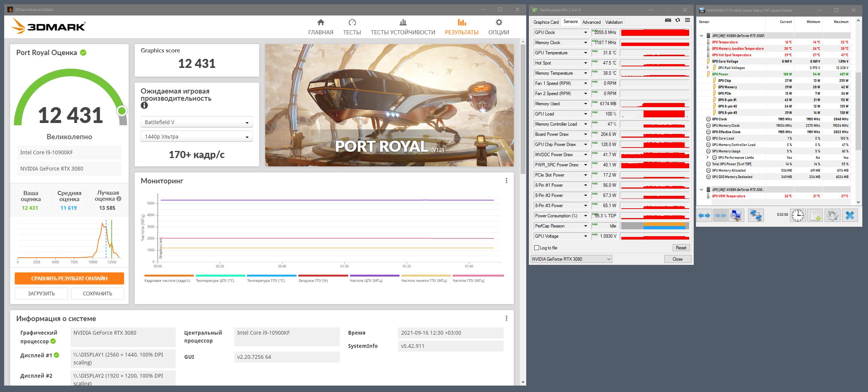
Task: Click the 3DMark vertical scrollbar
Action: point(523,109)
